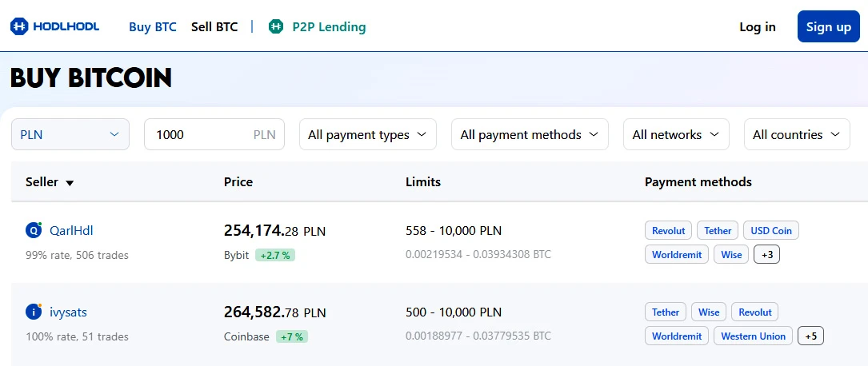Click the Price column header
The width and height of the screenshot is (868, 366).
(238, 182)
